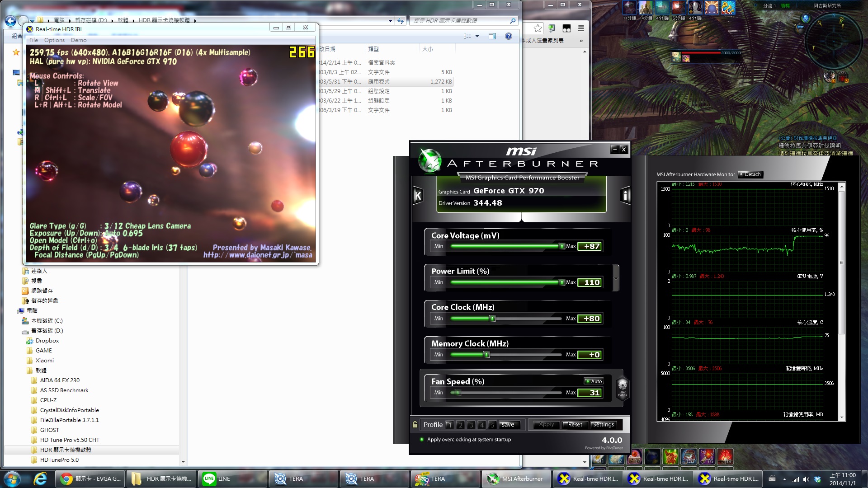Select AIDA 64 EX 230 folder

[59, 380]
